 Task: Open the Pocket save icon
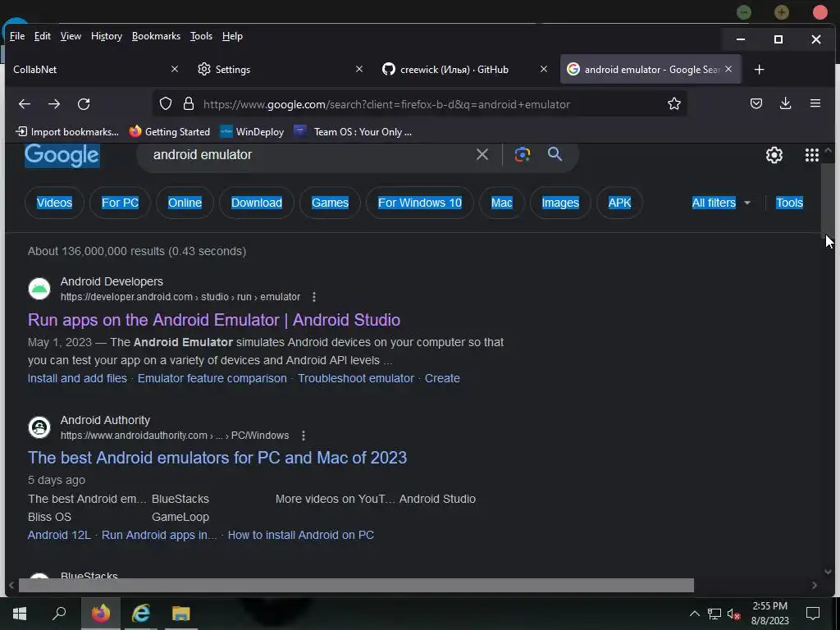pos(756,103)
